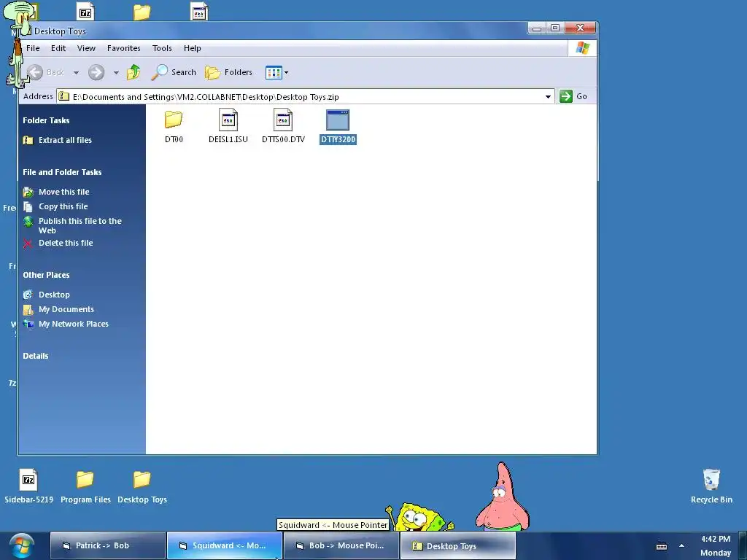Open the Favorites menu
The width and height of the screenshot is (747, 560).
123,48
